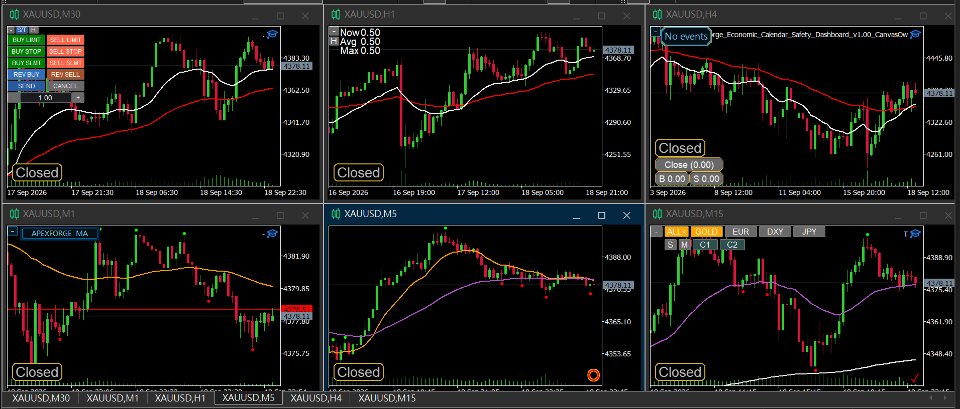Click the red checkmark icon on M15 chart
This screenshot has height=409, width=960.
point(915,377)
